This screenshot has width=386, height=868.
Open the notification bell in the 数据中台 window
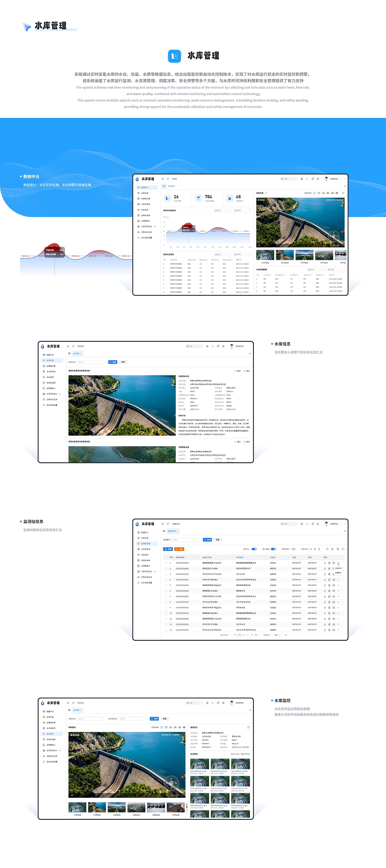312,179
